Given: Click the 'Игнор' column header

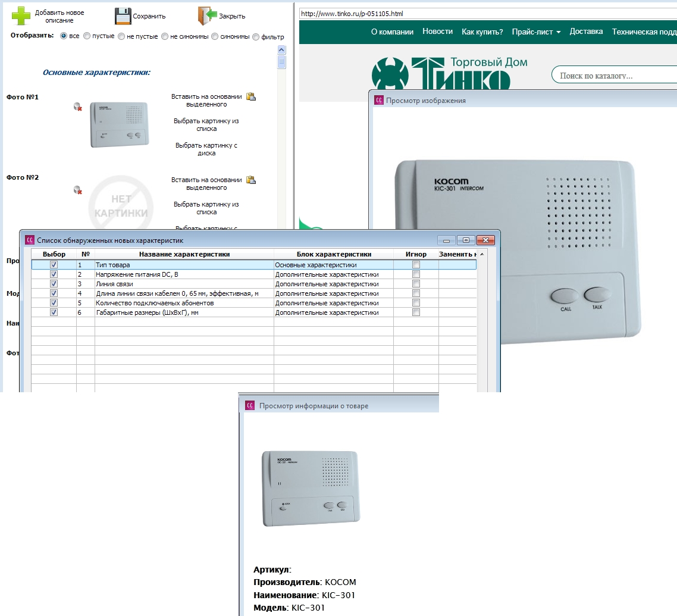Looking at the screenshot, I should click(x=416, y=255).
